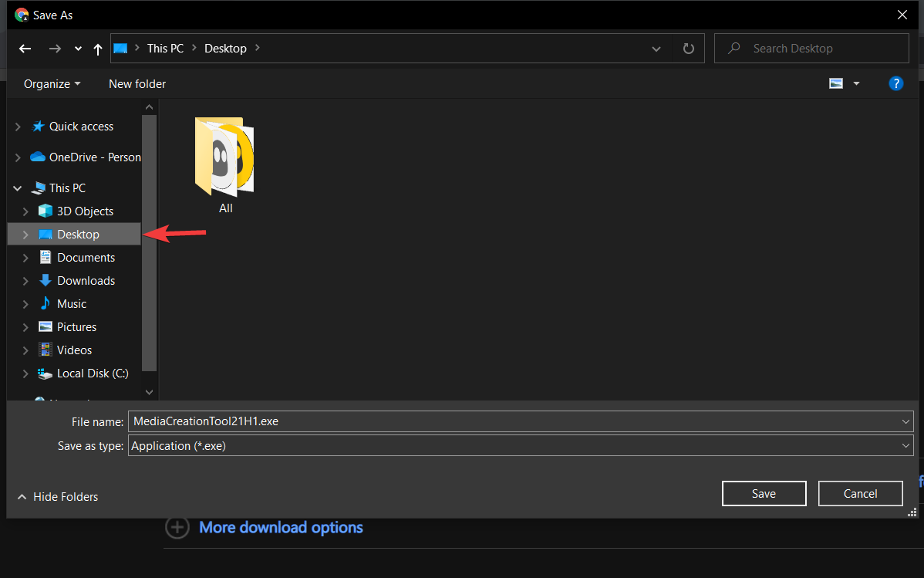
Task: Expand the OneDrive node
Action: click(18, 157)
